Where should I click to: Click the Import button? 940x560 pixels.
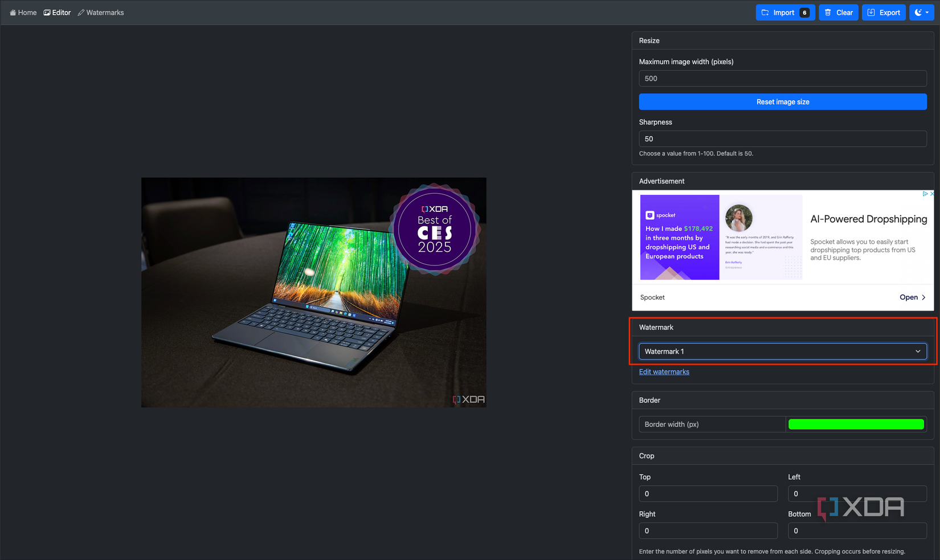point(785,13)
